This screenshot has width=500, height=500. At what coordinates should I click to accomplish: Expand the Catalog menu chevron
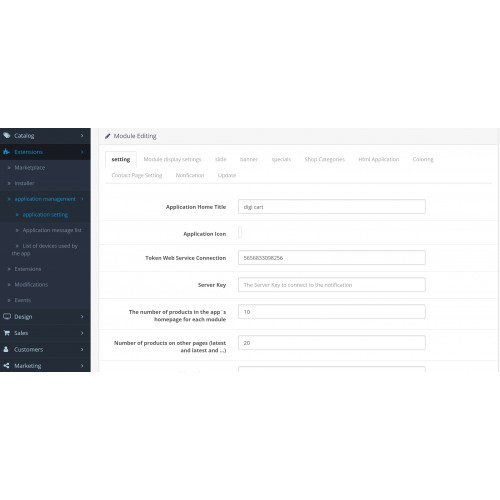(82, 136)
